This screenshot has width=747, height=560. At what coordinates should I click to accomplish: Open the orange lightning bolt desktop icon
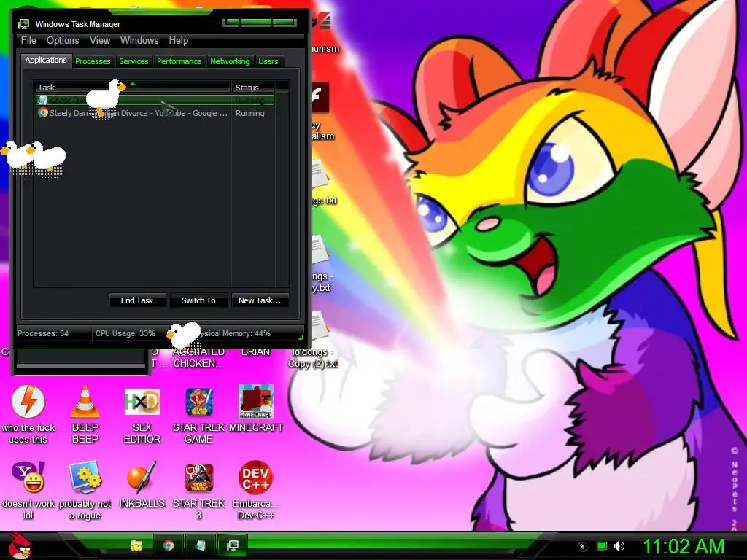[x=28, y=402]
